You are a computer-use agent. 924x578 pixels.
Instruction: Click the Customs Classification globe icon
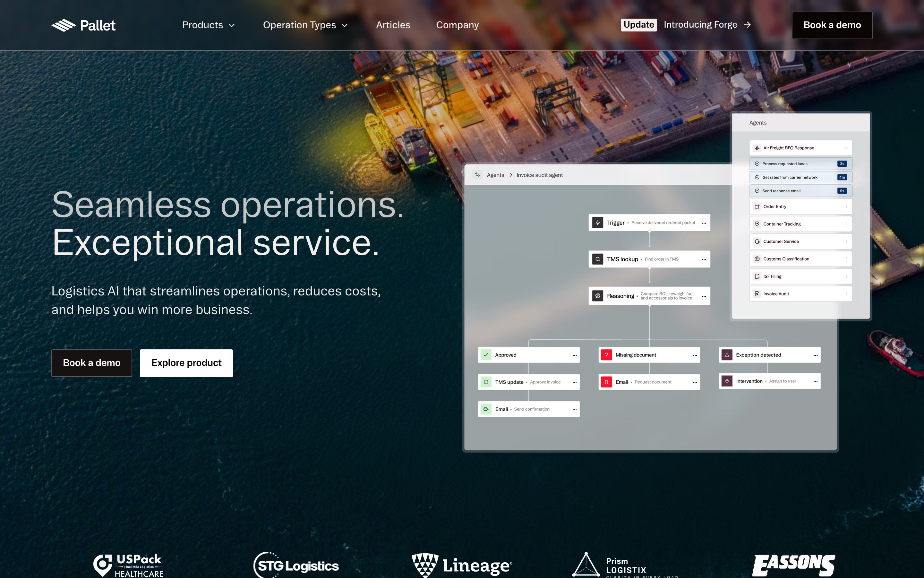[x=757, y=259]
